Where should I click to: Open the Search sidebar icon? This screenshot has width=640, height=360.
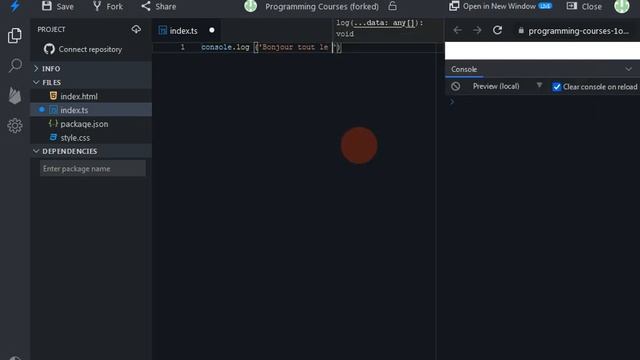(15, 65)
